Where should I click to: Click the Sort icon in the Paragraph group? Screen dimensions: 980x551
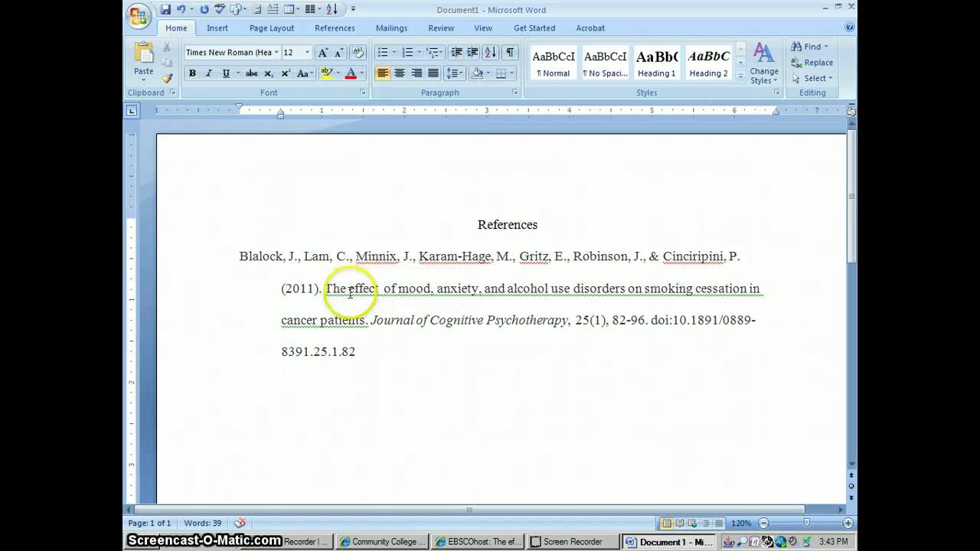(x=490, y=53)
